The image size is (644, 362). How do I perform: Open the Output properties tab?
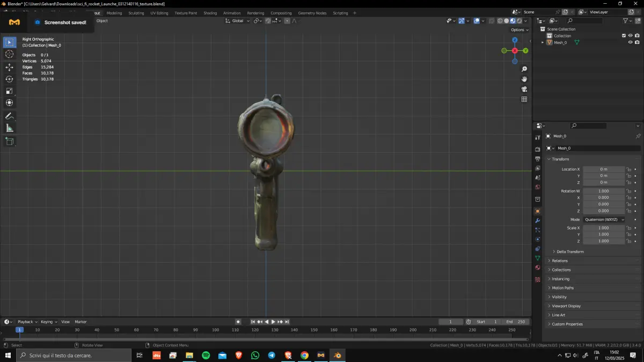tap(538, 159)
